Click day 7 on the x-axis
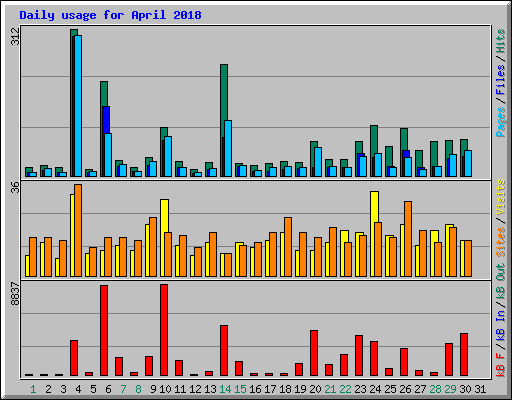Screen dimensions: 512x400 click(123, 389)
